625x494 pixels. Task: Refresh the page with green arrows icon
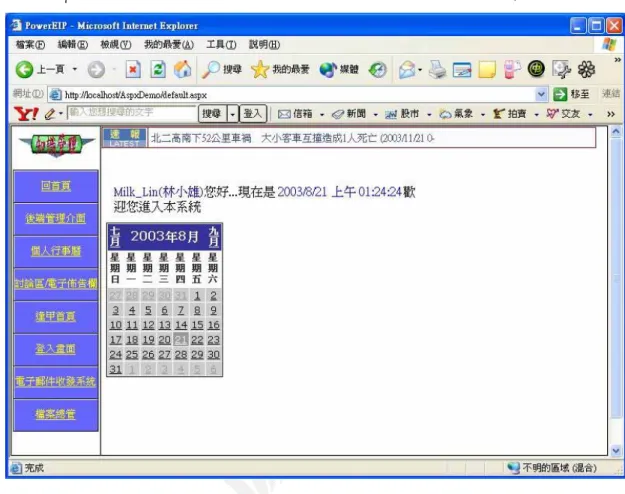pyautogui.click(x=158, y=69)
